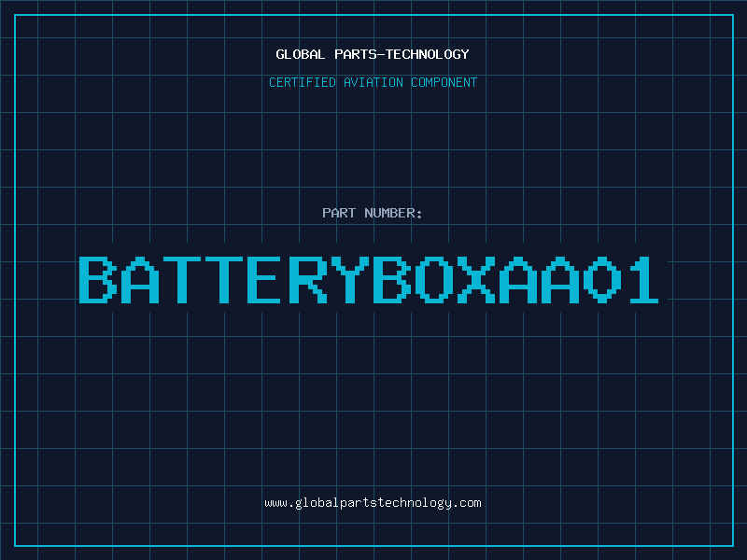The image size is (747, 560).
Task: Click the word NUMBER in the label
Action: point(389,214)
